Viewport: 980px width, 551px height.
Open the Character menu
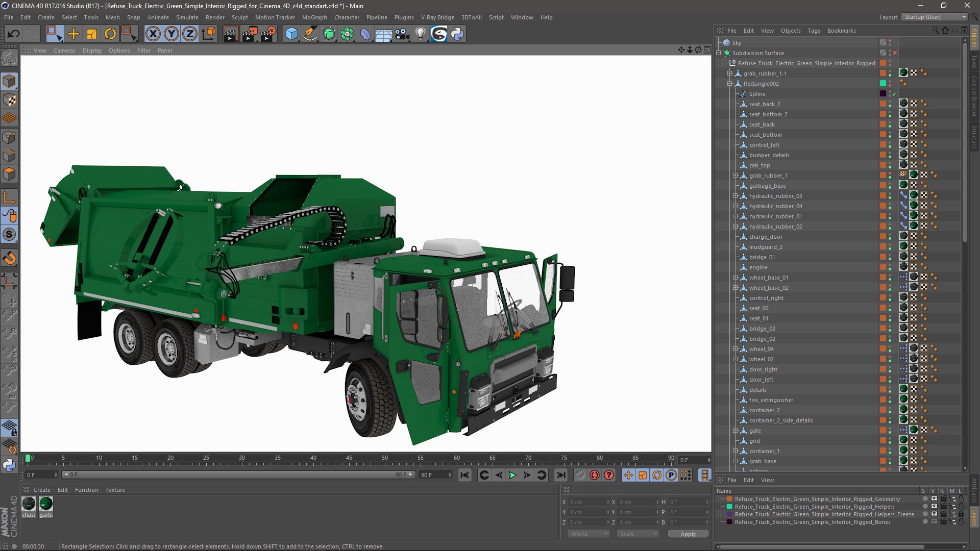tap(347, 17)
